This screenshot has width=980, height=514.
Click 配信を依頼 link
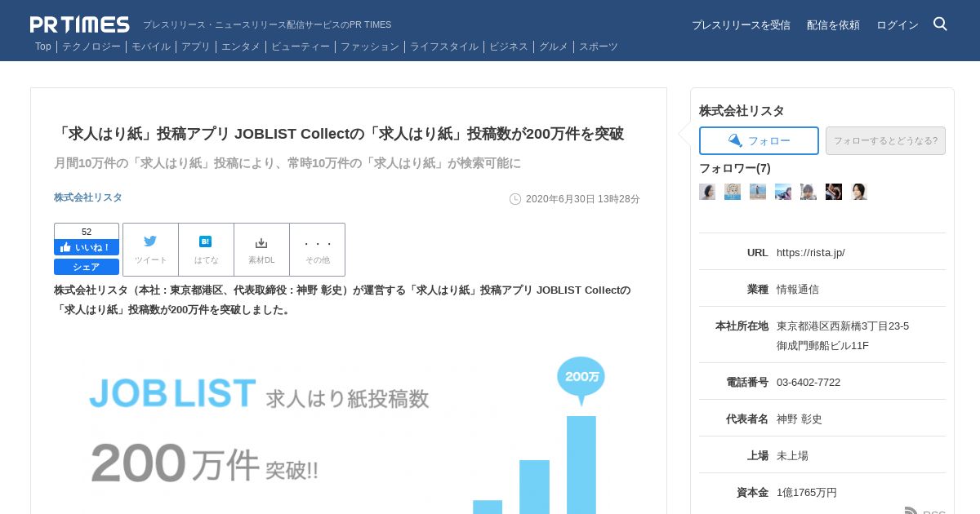[833, 25]
